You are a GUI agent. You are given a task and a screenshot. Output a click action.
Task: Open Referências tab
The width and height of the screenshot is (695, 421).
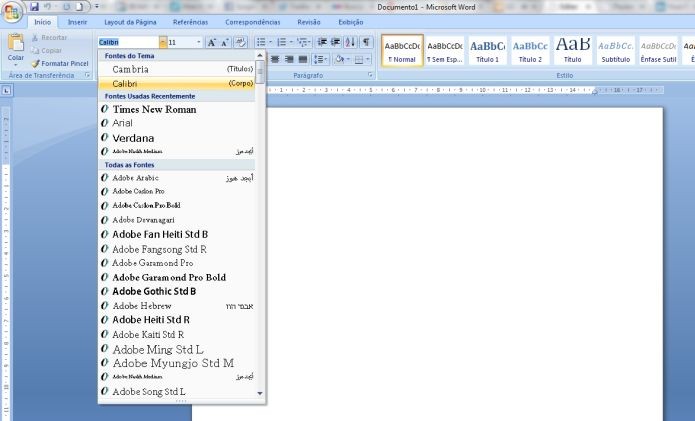point(190,22)
